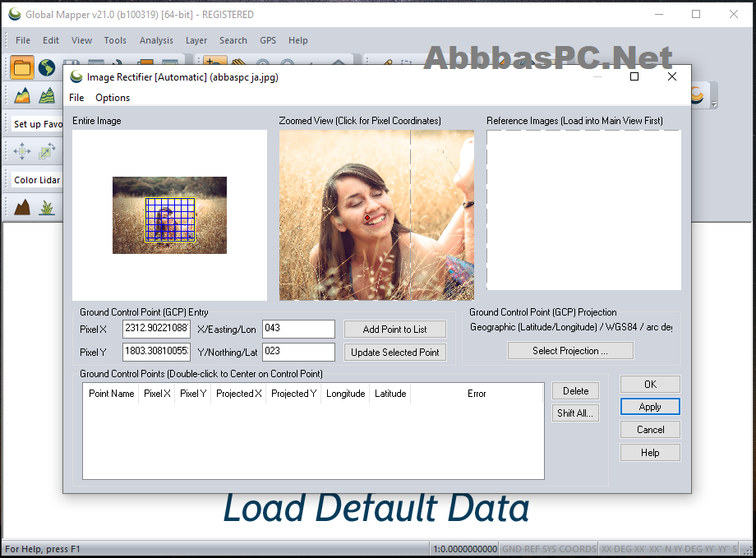Click the Error column header
This screenshot has width=756, height=558.
(x=477, y=394)
